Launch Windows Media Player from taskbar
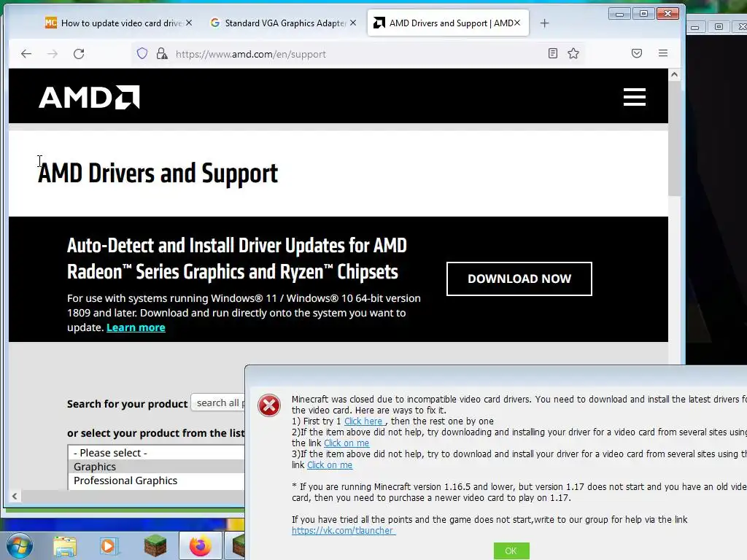The width and height of the screenshot is (747, 560). [x=109, y=546]
